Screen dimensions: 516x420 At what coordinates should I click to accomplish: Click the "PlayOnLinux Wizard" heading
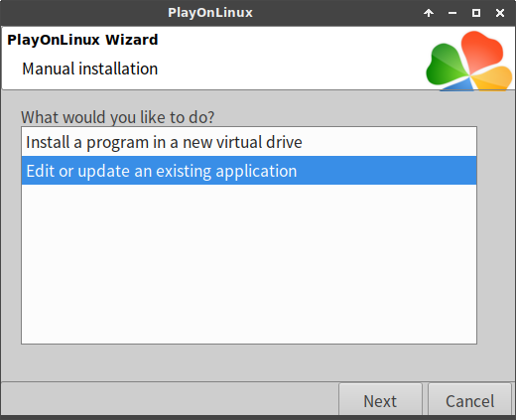(82, 40)
